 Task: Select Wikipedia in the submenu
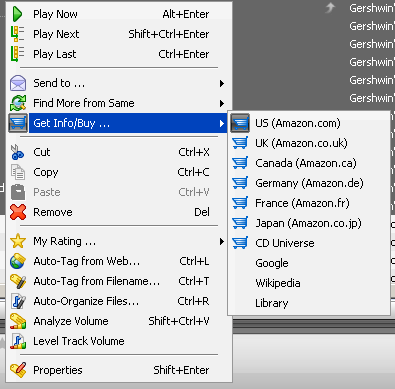(309, 283)
